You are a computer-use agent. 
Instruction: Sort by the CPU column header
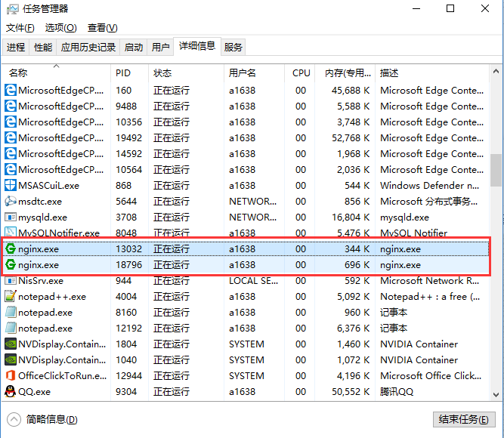click(x=299, y=73)
